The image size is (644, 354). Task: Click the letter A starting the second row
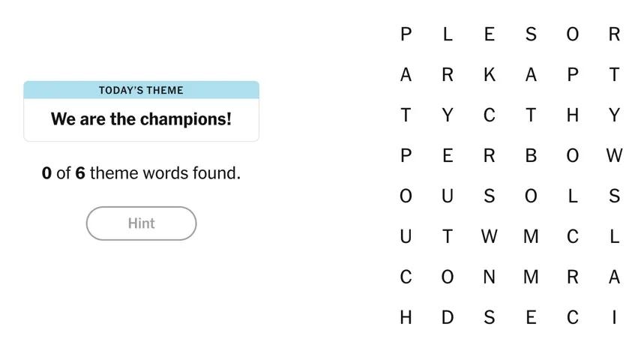[406, 75]
